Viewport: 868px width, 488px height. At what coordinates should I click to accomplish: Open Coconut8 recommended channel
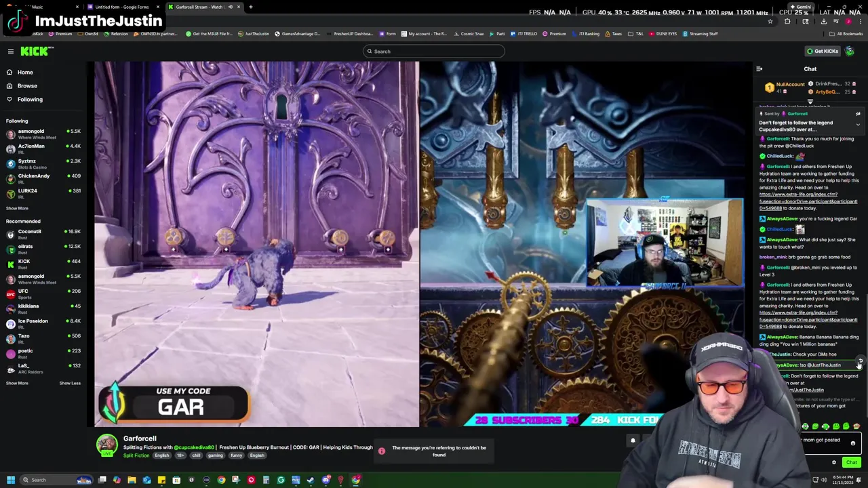pos(42,234)
